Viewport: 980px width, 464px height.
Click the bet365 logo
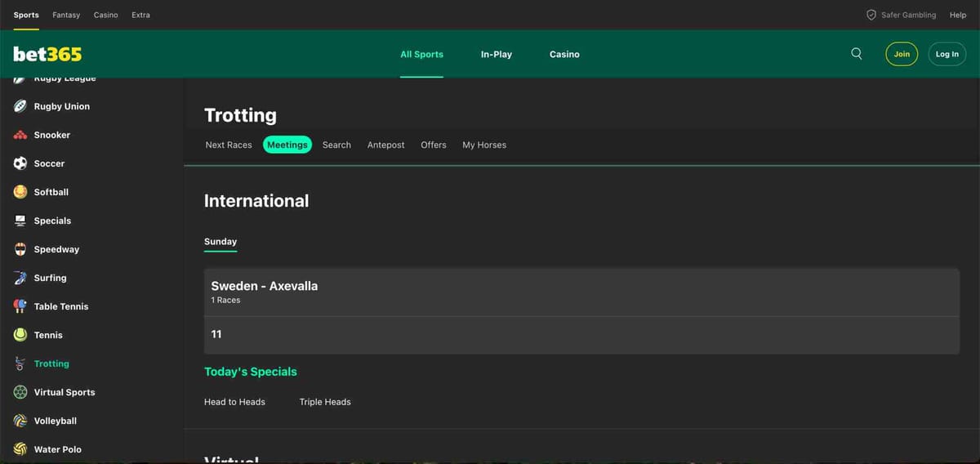[x=47, y=54]
